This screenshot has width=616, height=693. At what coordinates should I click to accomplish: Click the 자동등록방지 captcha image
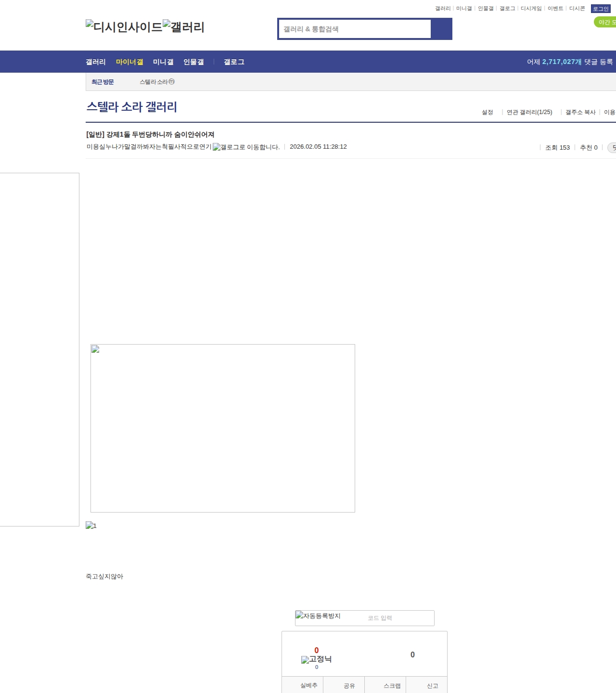coord(318,616)
